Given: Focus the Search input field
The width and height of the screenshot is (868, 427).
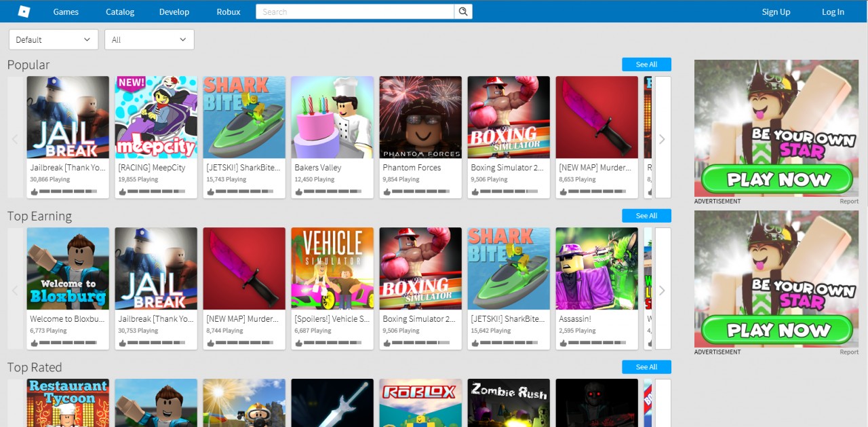Looking at the screenshot, I should [x=355, y=12].
